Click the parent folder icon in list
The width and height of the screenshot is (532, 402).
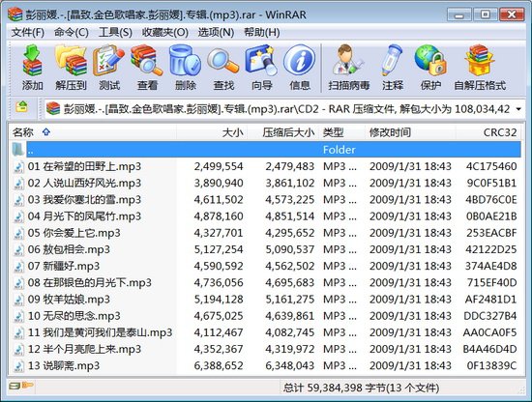[18, 150]
